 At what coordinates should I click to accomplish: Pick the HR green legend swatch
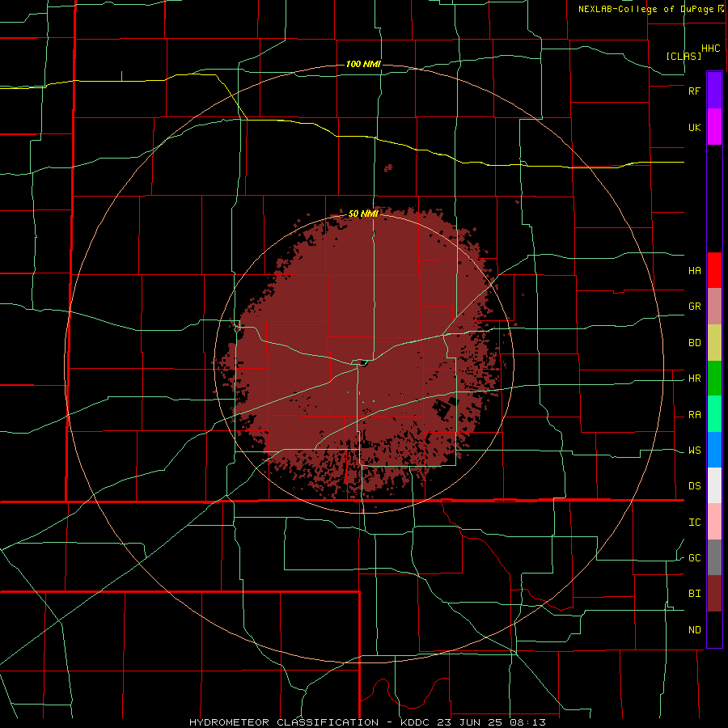pos(714,379)
